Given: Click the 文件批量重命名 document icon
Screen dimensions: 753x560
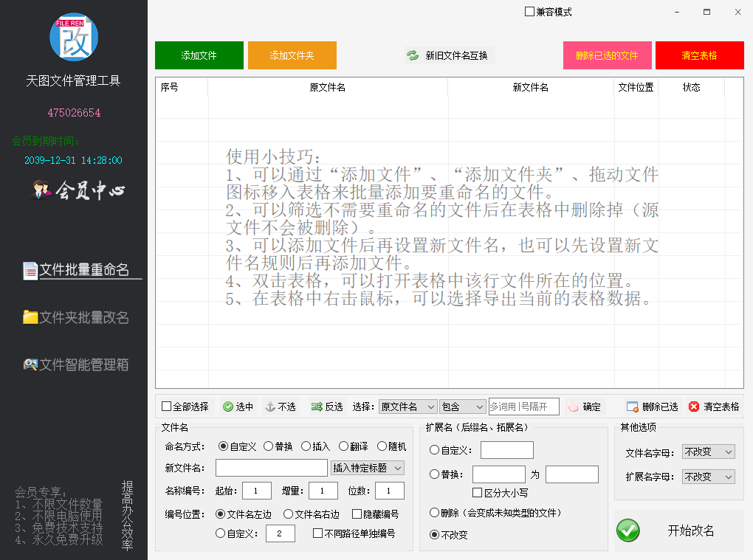Looking at the screenshot, I should [30, 271].
